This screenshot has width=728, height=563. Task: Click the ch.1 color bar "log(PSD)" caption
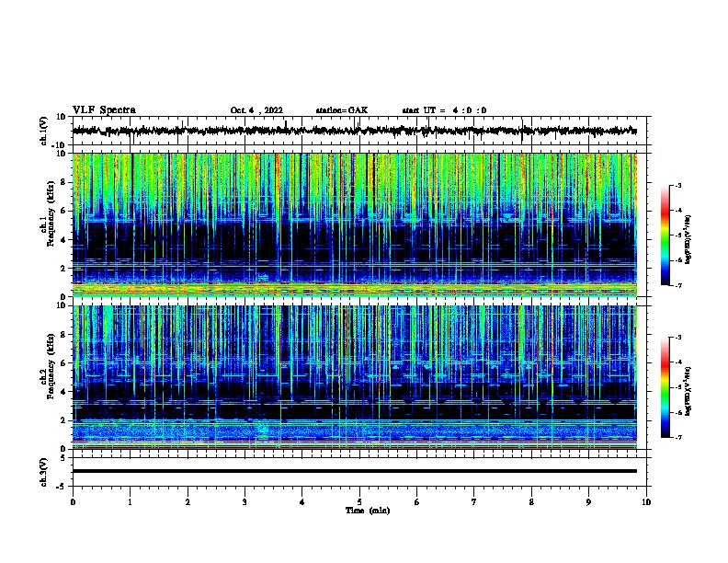688,239
